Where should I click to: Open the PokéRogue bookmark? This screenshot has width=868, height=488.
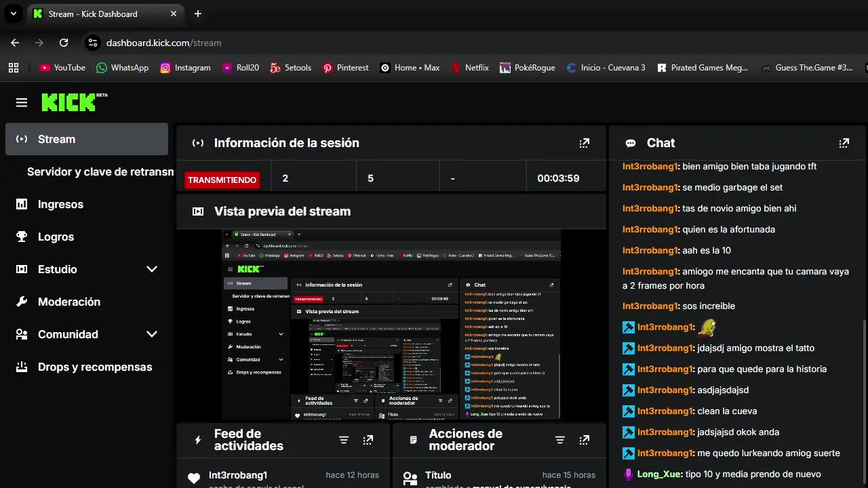point(528,68)
